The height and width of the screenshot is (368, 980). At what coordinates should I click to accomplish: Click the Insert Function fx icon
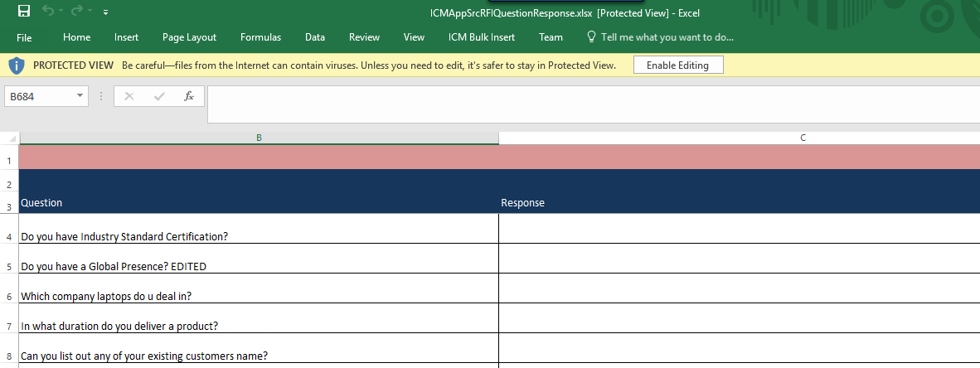189,96
